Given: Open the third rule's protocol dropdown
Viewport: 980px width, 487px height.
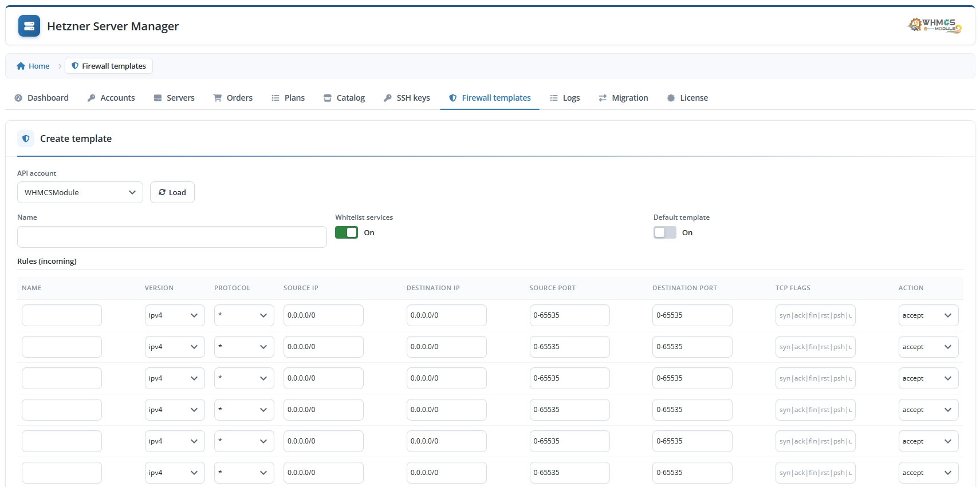Looking at the screenshot, I should pyautogui.click(x=244, y=378).
